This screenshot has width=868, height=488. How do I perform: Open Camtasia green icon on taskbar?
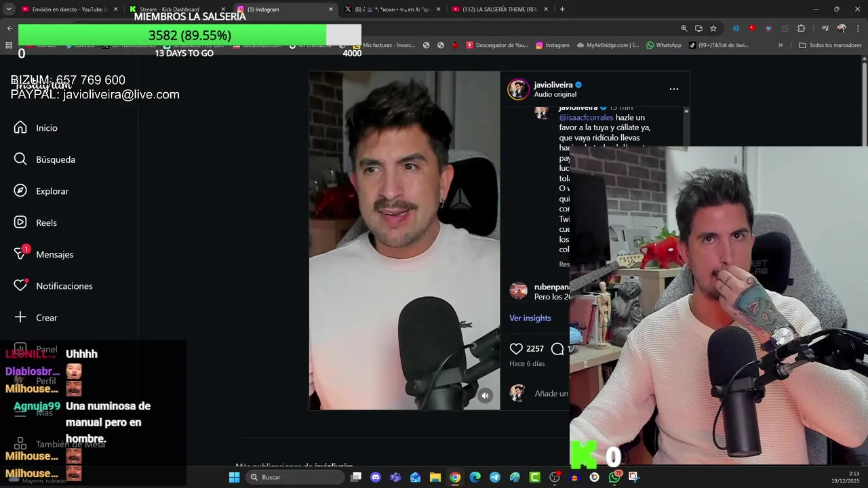[535, 477]
